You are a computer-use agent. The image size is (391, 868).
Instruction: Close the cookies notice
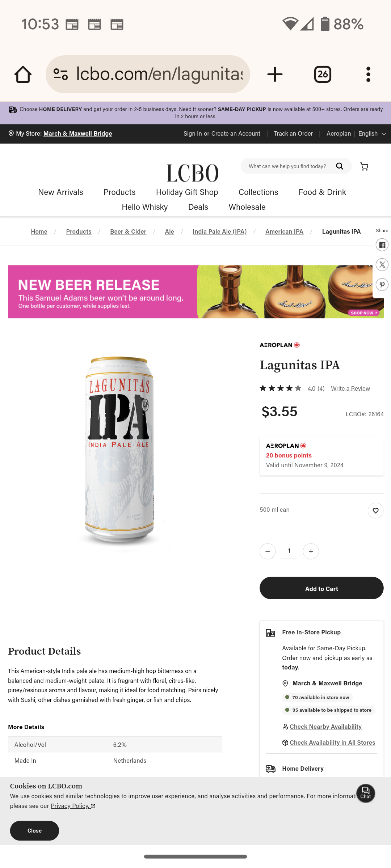click(34, 831)
